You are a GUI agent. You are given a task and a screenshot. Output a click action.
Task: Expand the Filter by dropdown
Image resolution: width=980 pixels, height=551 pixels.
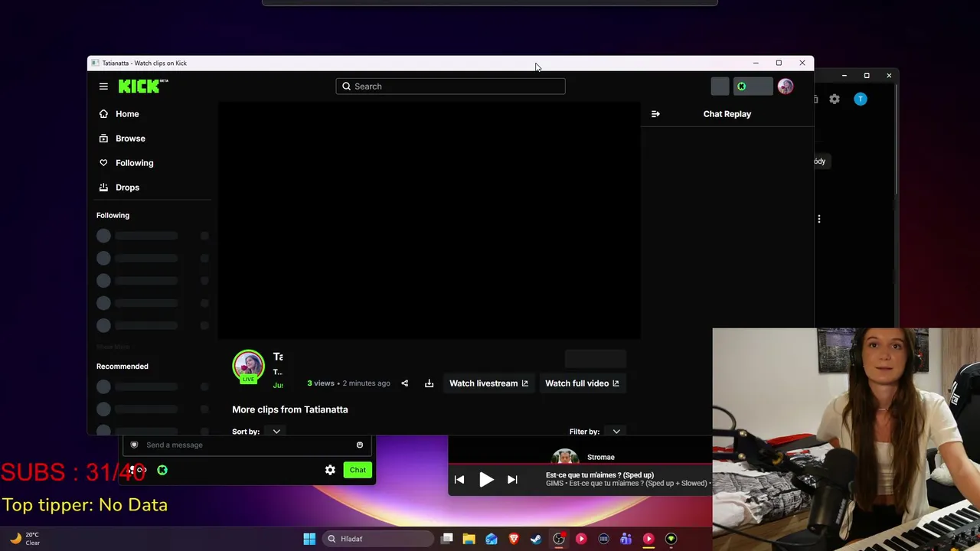click(616, 432)
